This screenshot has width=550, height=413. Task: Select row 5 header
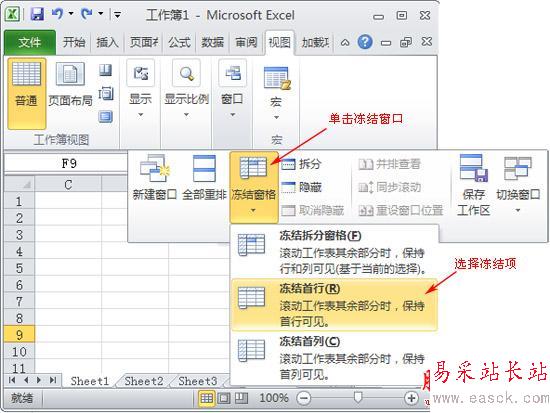[19, 268]
